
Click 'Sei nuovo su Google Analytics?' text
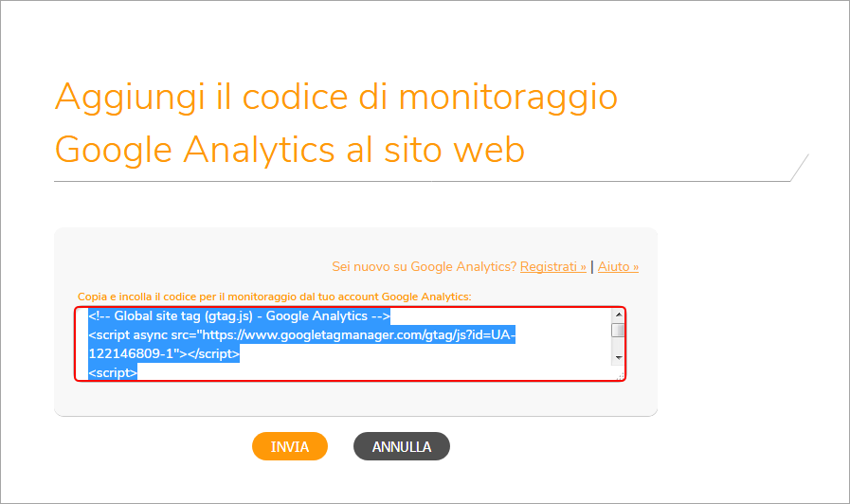(x=424, y=266)
